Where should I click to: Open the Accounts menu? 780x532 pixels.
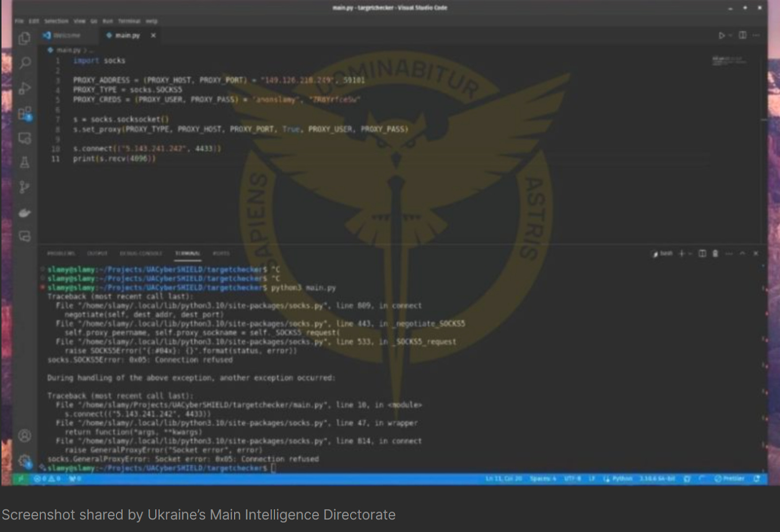tap(24, 436)
